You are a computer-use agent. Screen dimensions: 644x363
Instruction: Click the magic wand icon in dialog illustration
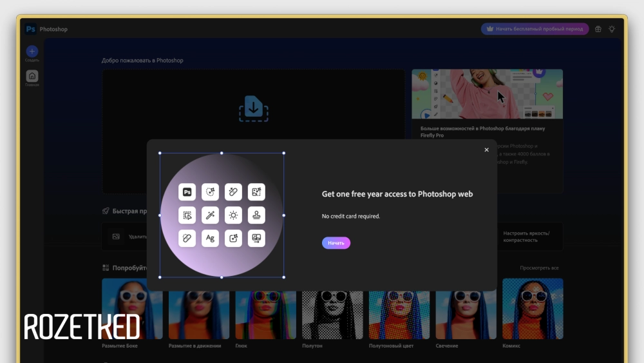coord(210,215)
